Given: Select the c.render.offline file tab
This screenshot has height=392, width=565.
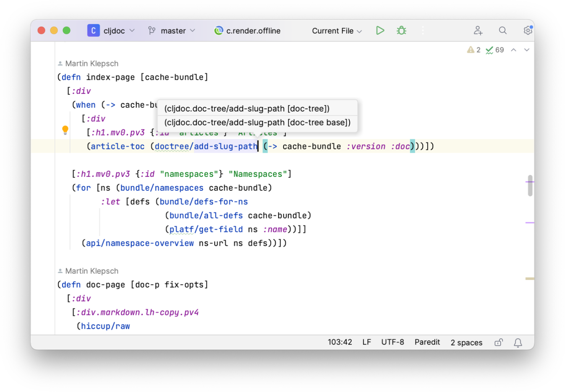Looking at the screenshot, I should coord(247,31).
